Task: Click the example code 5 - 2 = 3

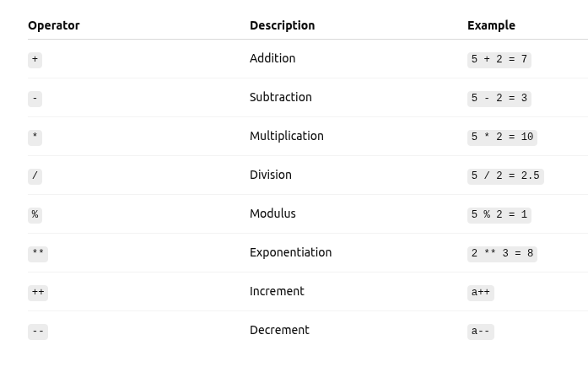Action: coord(499,99)
